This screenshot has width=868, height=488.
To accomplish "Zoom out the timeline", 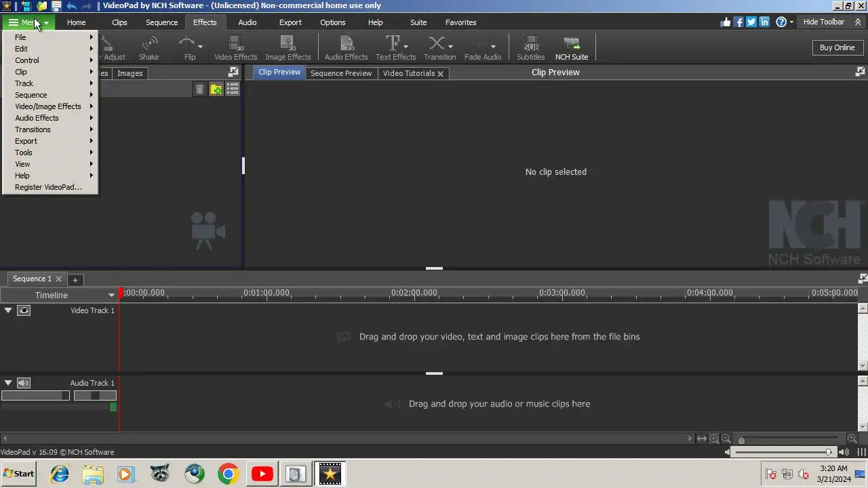I will coord(726,439).
